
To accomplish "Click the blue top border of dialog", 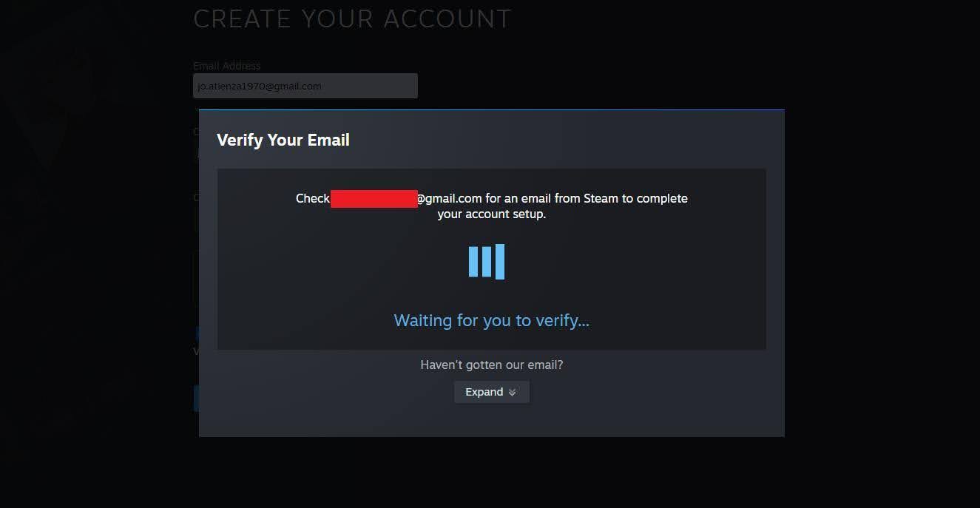I will point(492,109).
